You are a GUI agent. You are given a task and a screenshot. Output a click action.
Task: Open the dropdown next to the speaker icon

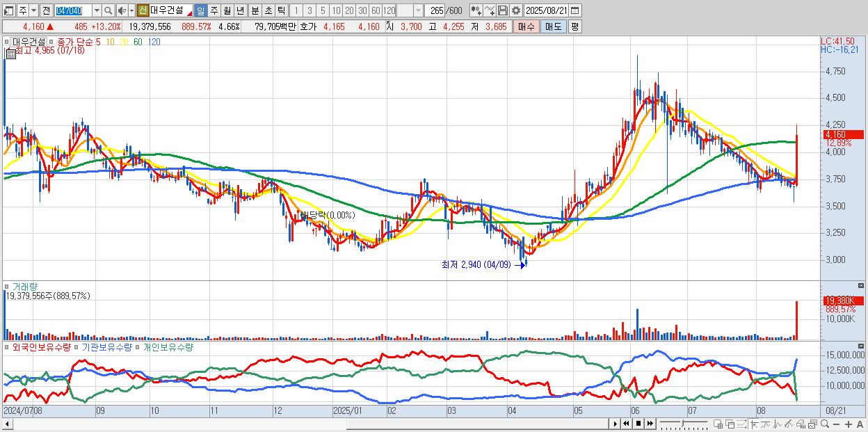[x=131, y=10]
